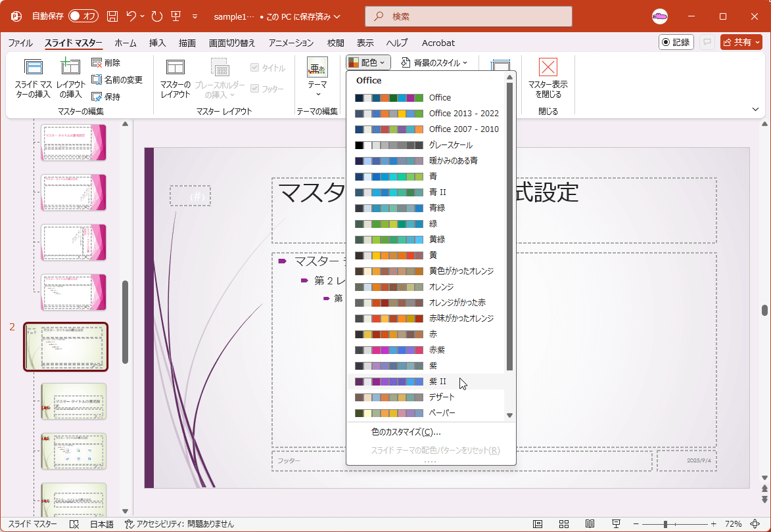Choose デザート color scheme

pos(425,397)
